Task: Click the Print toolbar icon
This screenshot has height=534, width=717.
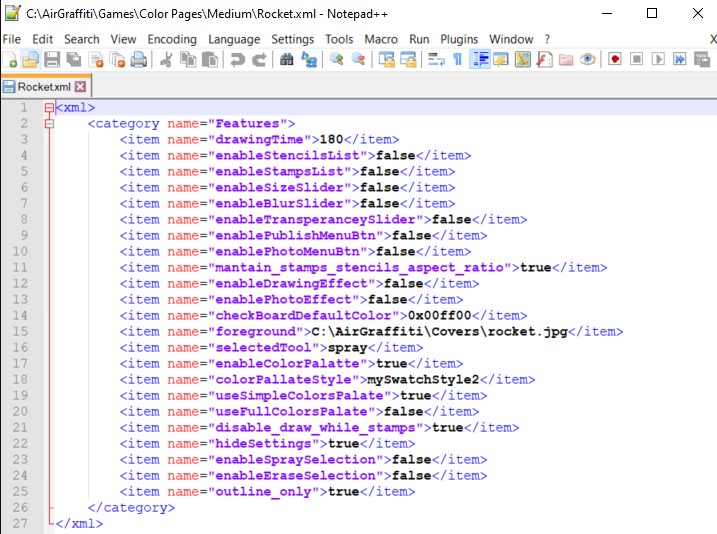Action: pyautogui.click(x=139, y=59)
